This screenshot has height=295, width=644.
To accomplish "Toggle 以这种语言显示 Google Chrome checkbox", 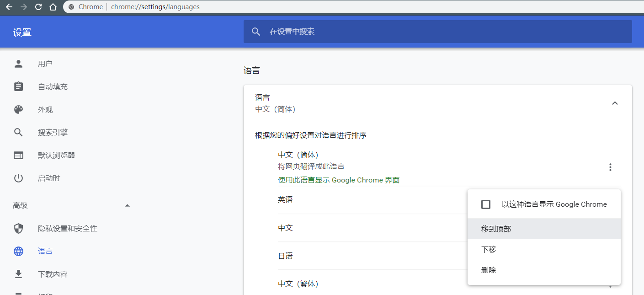I will 486,204.
